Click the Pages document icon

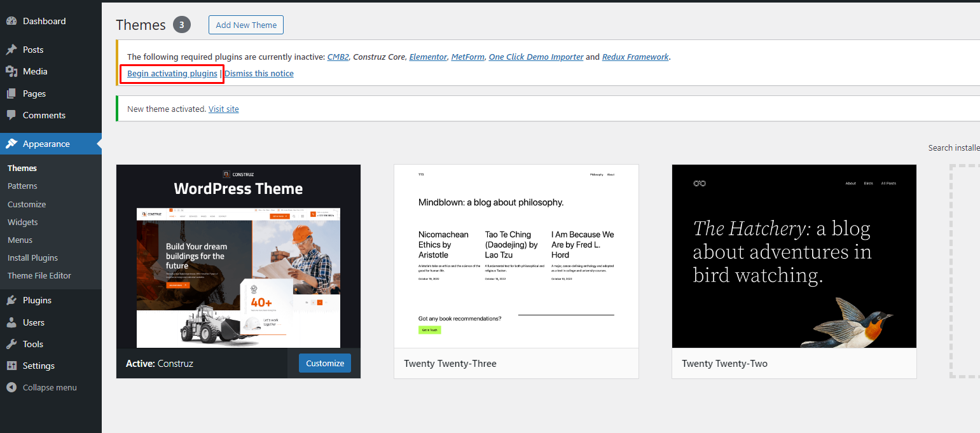11,93
